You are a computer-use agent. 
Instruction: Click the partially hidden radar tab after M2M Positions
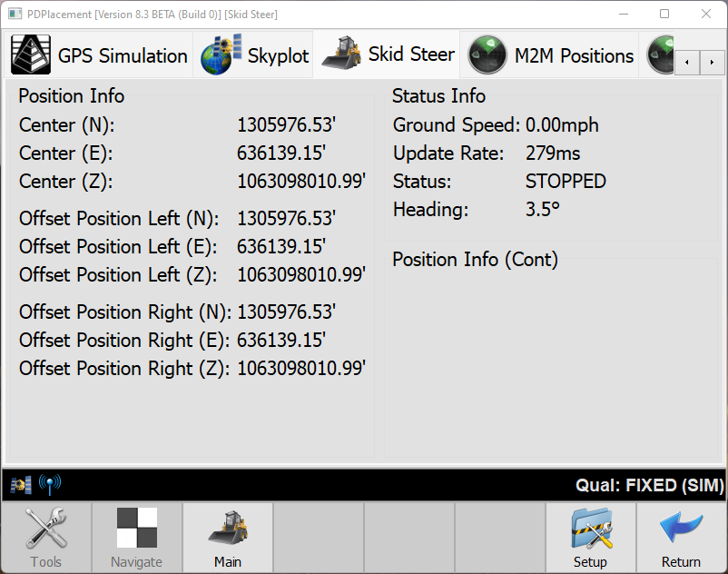coord(661,55)
